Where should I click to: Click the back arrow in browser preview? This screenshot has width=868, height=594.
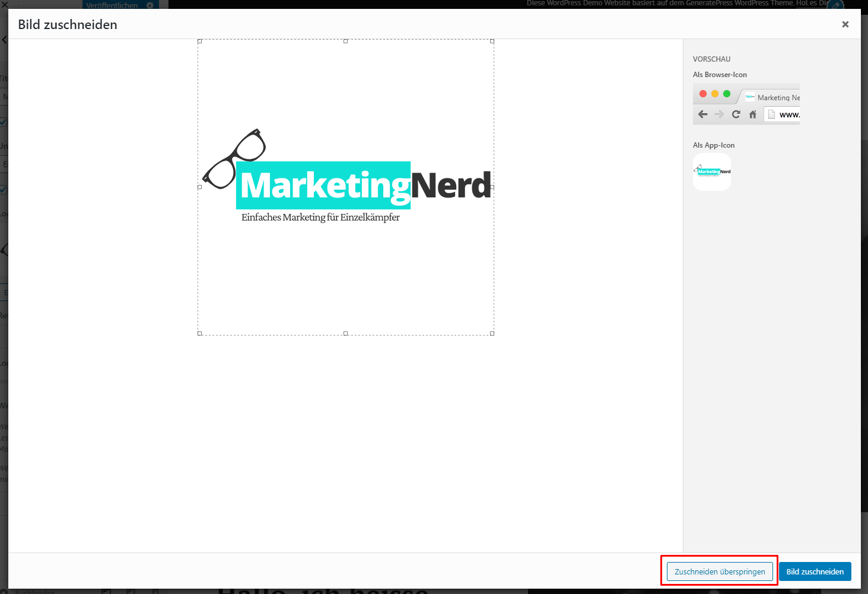pos(703,114)
